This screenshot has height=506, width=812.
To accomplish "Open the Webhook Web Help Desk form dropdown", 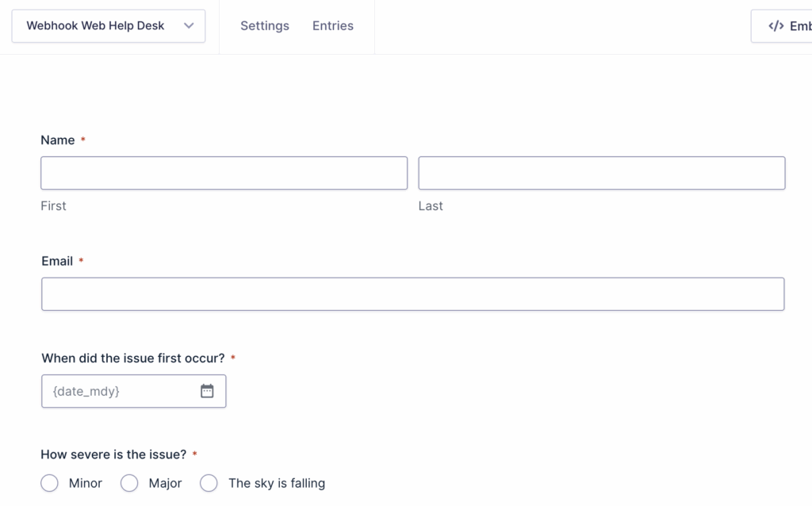I will (x=108, y=26).
